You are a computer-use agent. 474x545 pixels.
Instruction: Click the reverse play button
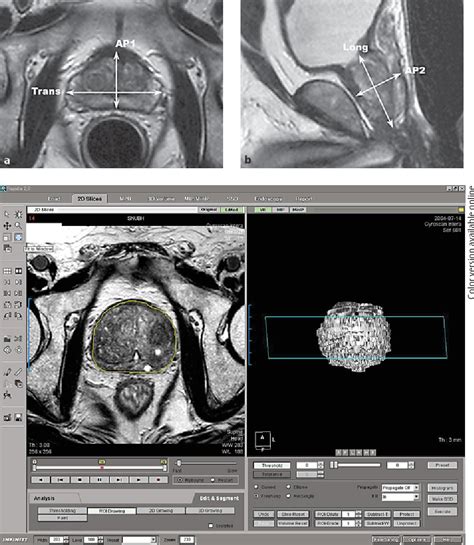click(x=41, y=480)
